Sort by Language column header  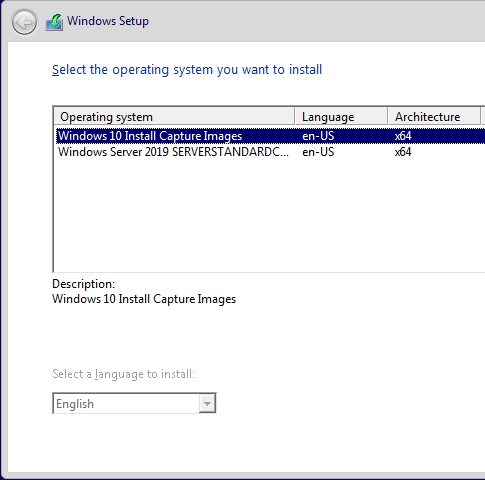coord(341,117)
